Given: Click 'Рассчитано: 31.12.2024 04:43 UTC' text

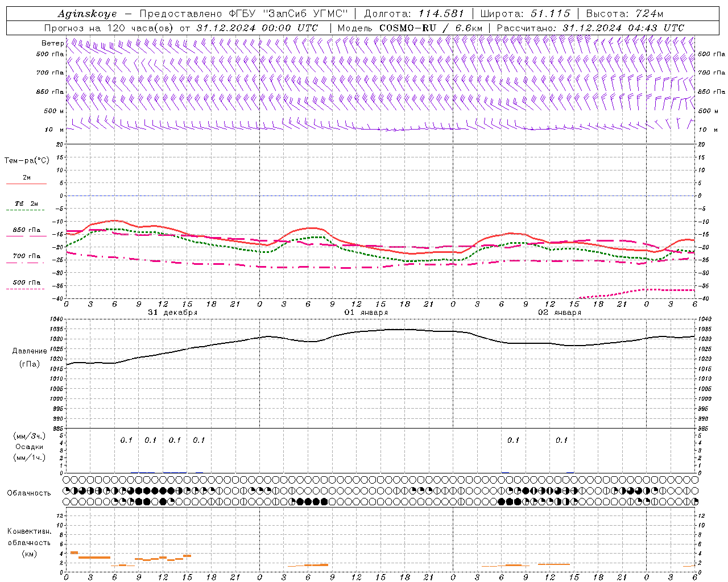Looking at the screenshot, I should tap(590, 28).
